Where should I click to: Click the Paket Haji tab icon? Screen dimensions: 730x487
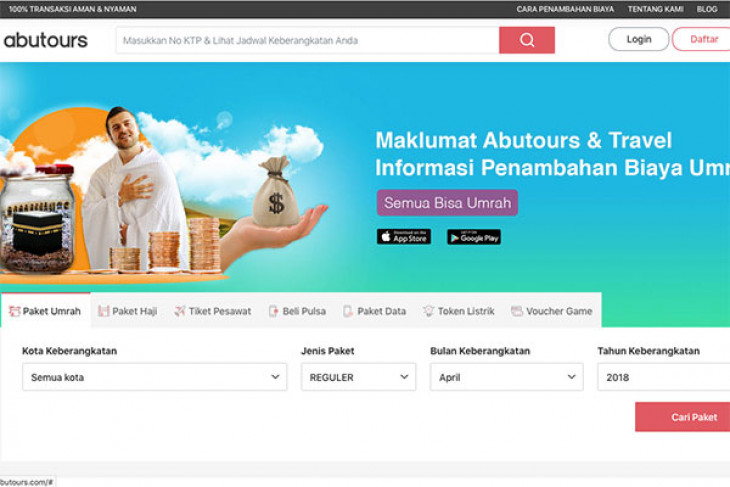(103, 311)
